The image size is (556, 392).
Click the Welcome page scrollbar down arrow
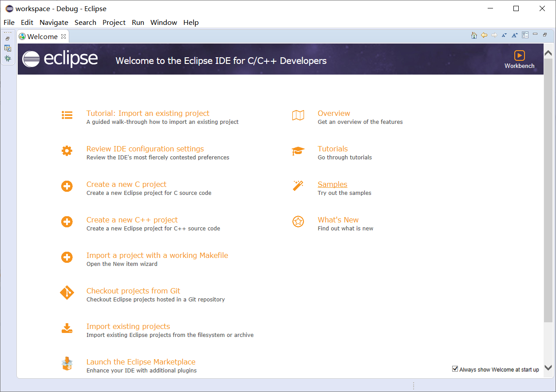[548, 368]
